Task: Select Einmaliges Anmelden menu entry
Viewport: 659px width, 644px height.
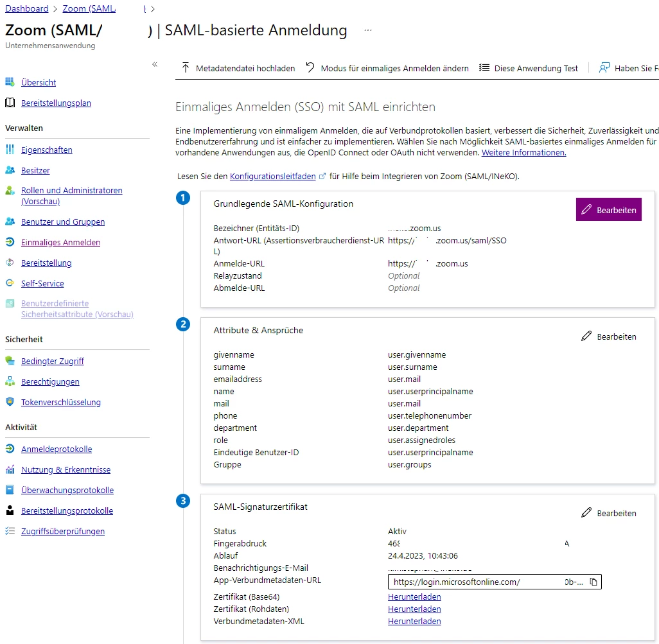Action: [60, 243]
